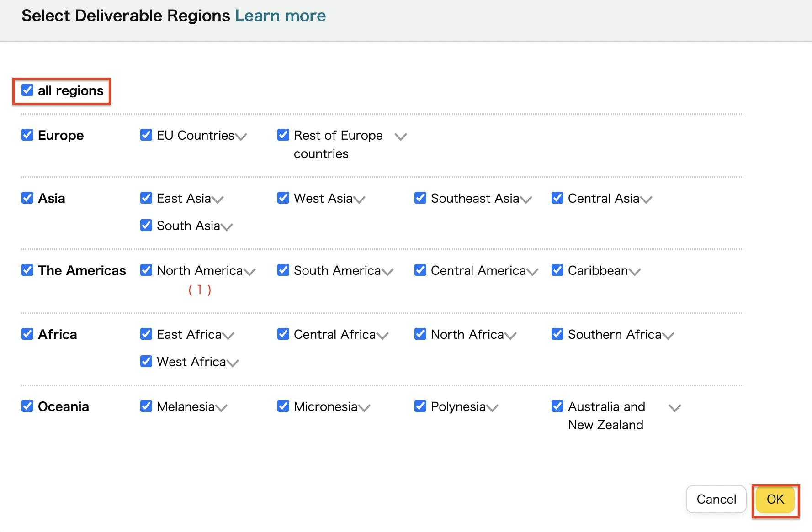Viewport: 812px width, 532px height.
Task: Deselect the Asia continent checkbox
Action: point(27,198)
